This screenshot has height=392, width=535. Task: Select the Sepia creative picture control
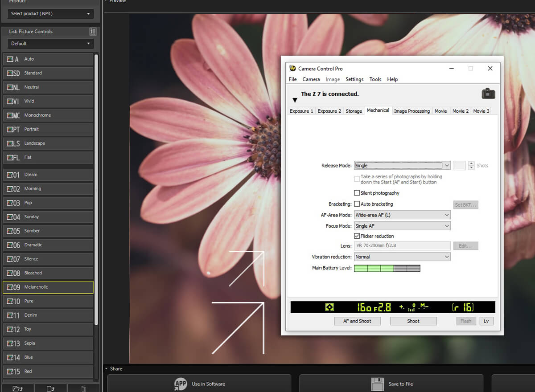pyautogui.click(x=48, y=343)
